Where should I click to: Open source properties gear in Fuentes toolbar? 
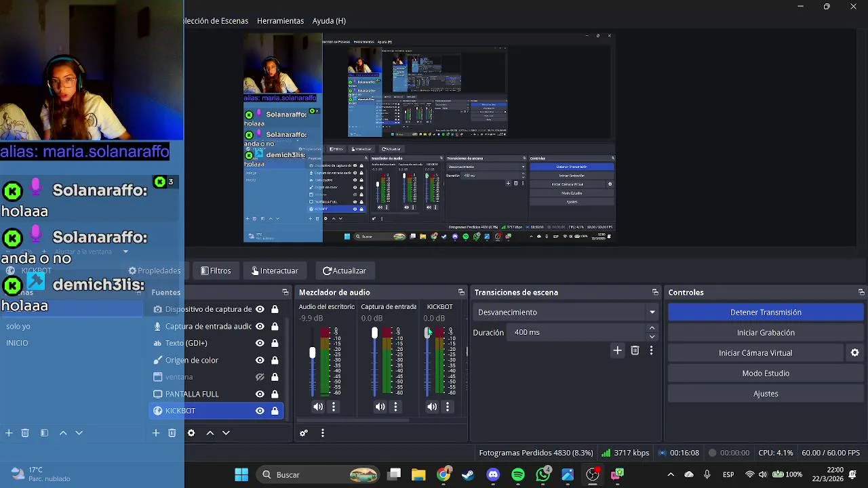[191, 432]
